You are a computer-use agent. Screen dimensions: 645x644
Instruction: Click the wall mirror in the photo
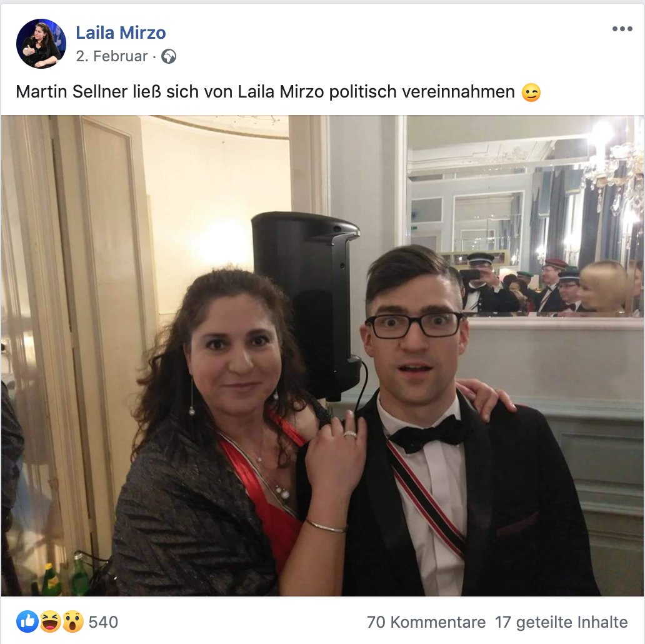[524, 213]
